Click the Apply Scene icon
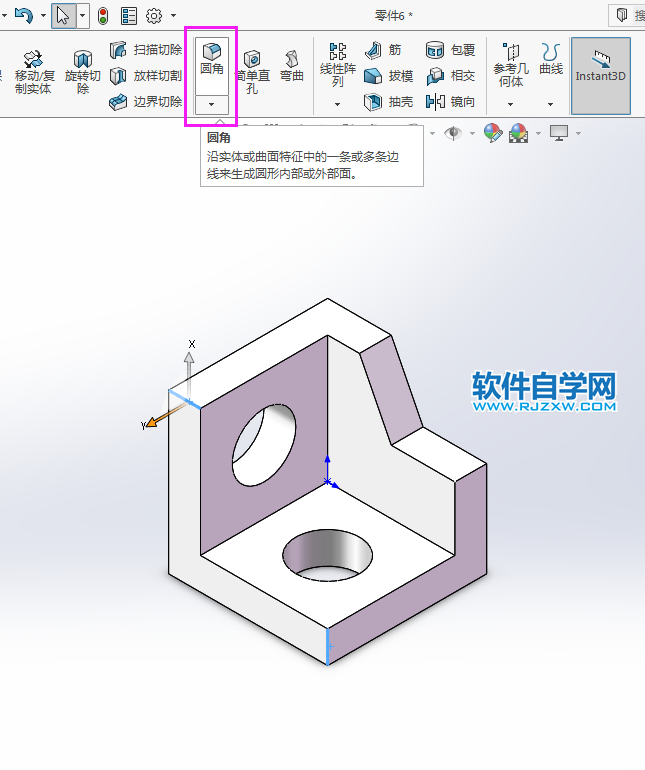The height and width of the screenshot is (770, 645). pos(518,133)
